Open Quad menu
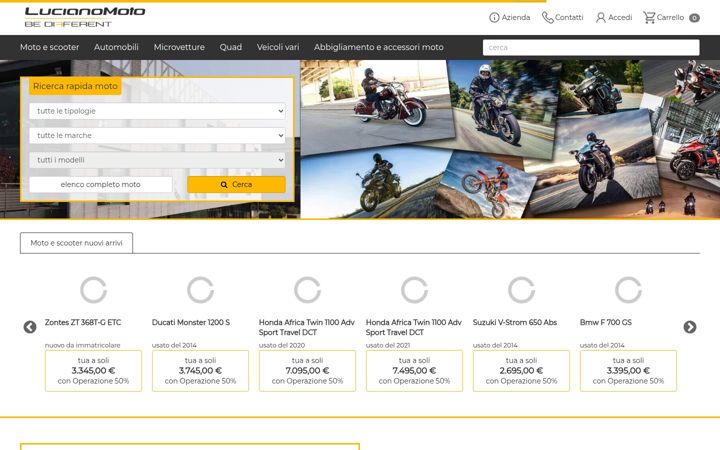Screen dimensions: 720x450 (x=231, y=47)
